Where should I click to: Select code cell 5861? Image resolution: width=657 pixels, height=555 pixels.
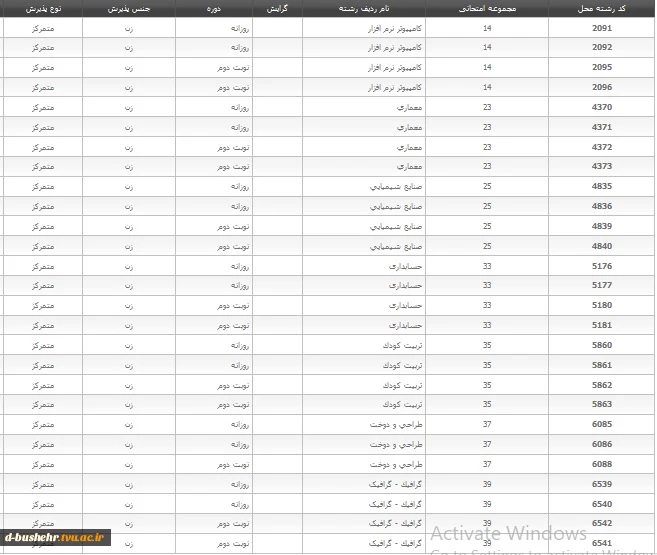[x=602, y=365]
